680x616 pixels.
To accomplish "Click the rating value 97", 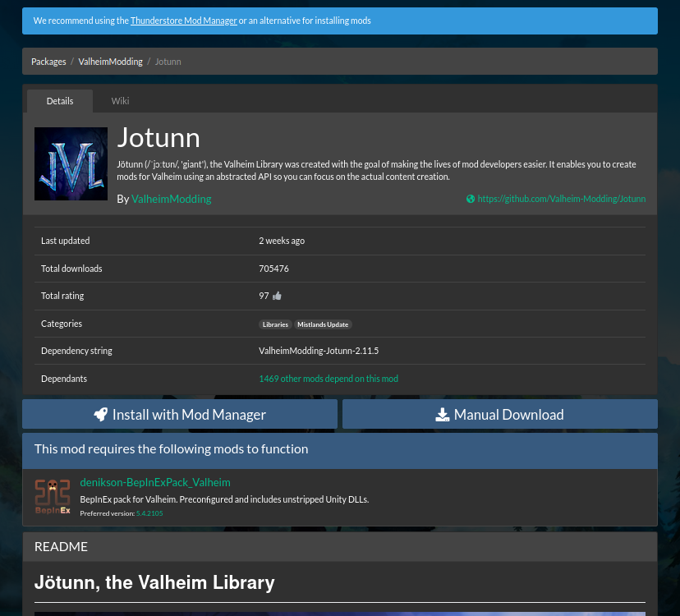I will [x=264, y=296].
